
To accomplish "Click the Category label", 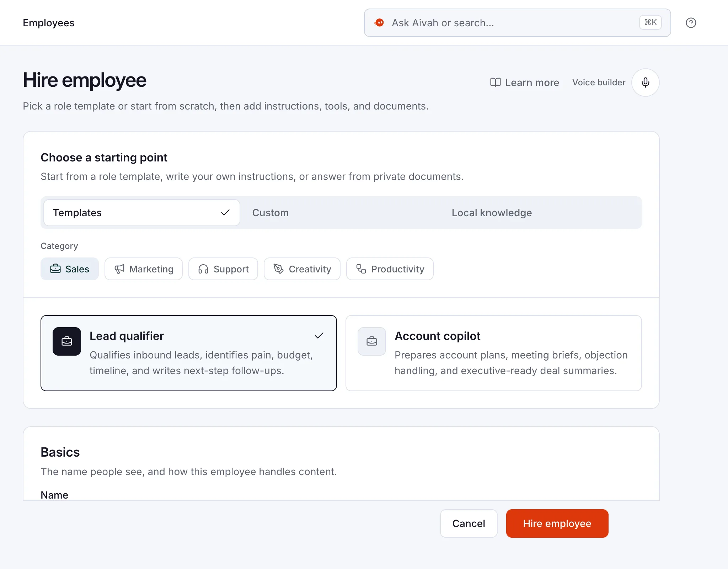I will [x=59, y=246].
